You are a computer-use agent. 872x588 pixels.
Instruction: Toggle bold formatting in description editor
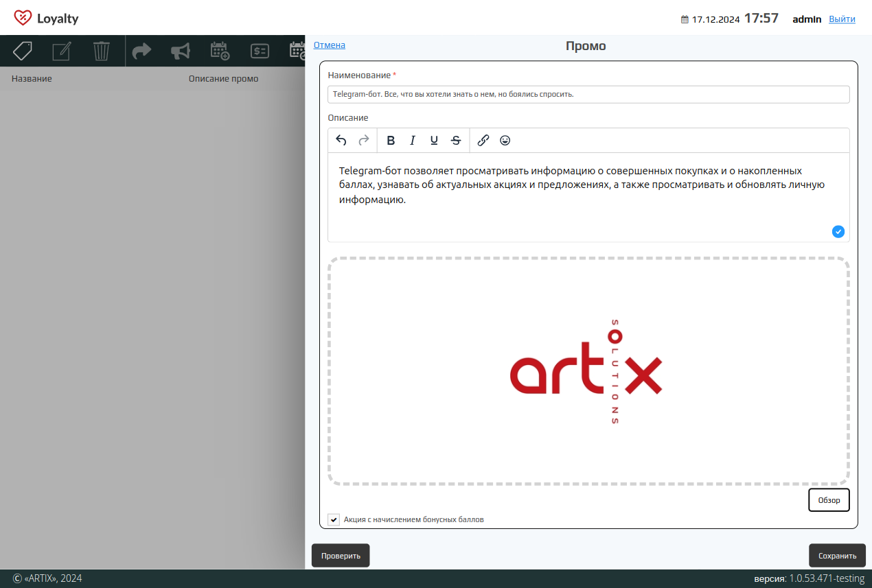pyautogui.click(x=391, y=141)
